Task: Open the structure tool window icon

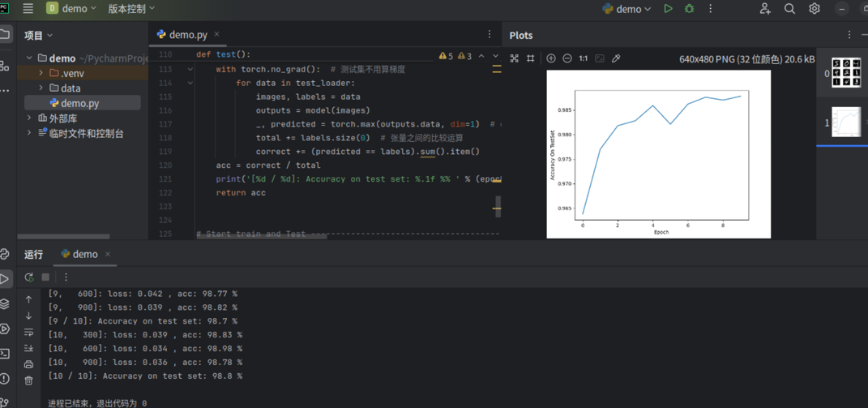Action: click(x=4, y=66)
